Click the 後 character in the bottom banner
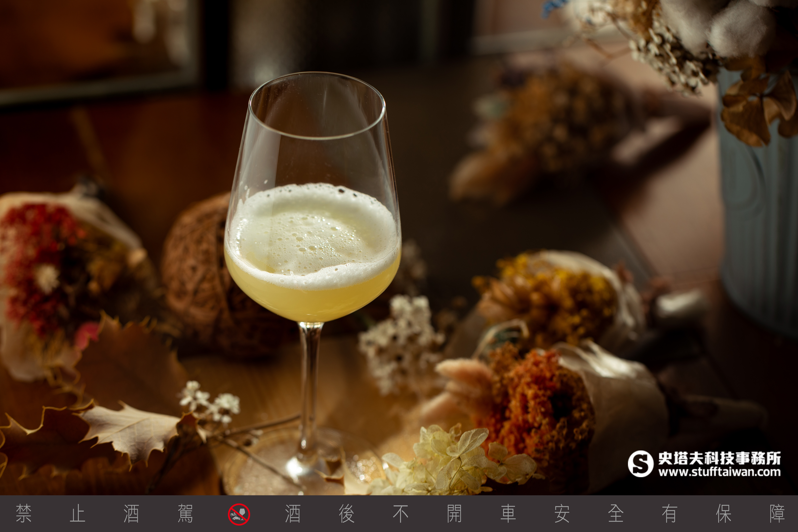This screenshot has height=532, width=798. point(346,514)
